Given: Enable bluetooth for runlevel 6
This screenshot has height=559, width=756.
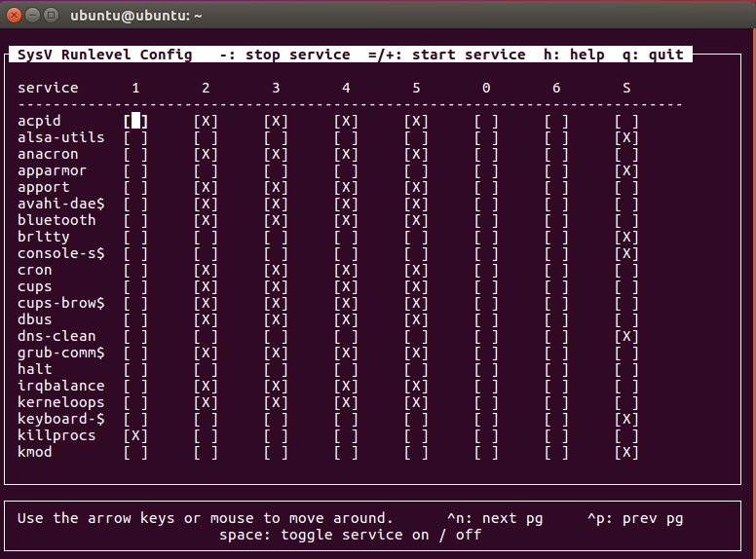Looking at the screenshot, I should click(x=556, y=220).
